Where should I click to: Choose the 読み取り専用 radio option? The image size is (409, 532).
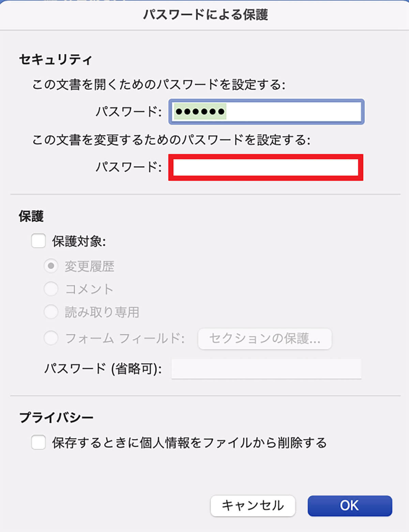pos(51,312)
